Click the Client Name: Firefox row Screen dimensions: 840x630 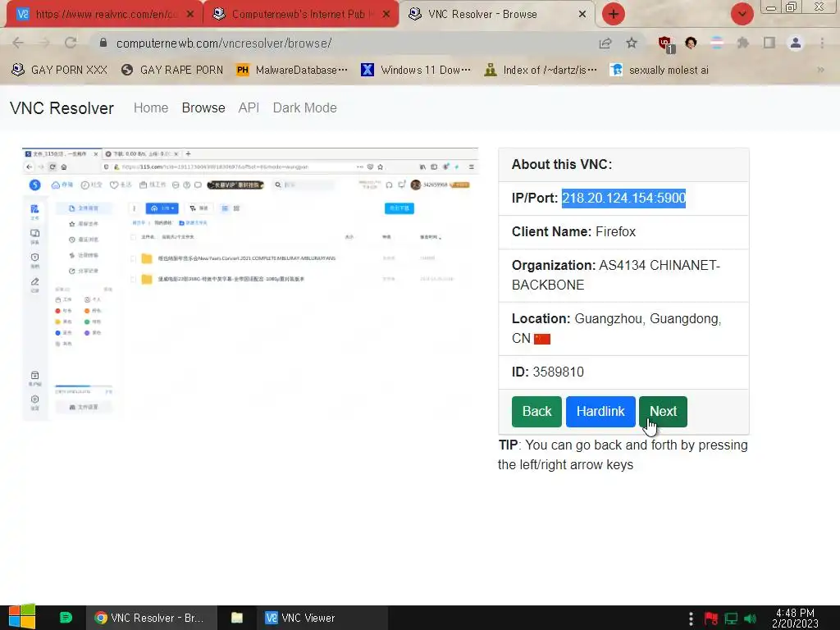623,232
